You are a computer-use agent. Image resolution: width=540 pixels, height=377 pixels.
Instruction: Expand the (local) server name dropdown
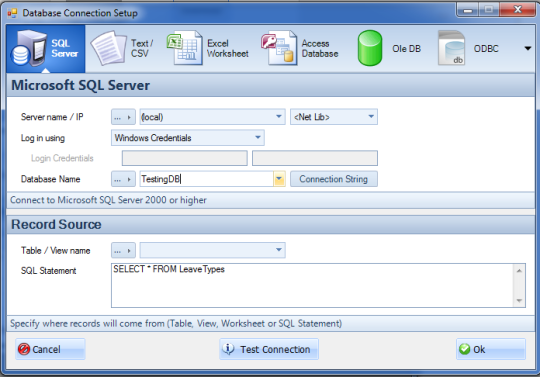pyautogui.click(x=279, y=117)
